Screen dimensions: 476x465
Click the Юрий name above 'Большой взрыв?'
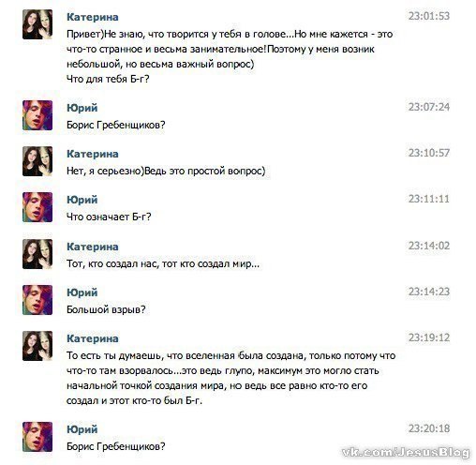[x=82, y=292]
